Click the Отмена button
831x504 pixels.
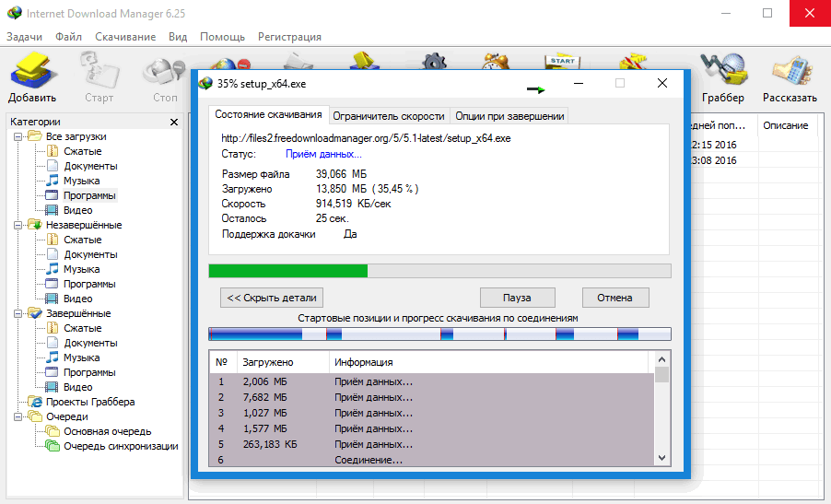tap(614, 298)
